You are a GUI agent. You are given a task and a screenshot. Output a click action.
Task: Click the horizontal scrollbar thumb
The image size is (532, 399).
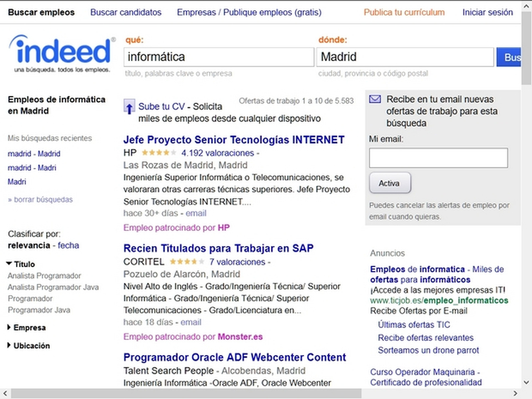(x=186, y=394)
